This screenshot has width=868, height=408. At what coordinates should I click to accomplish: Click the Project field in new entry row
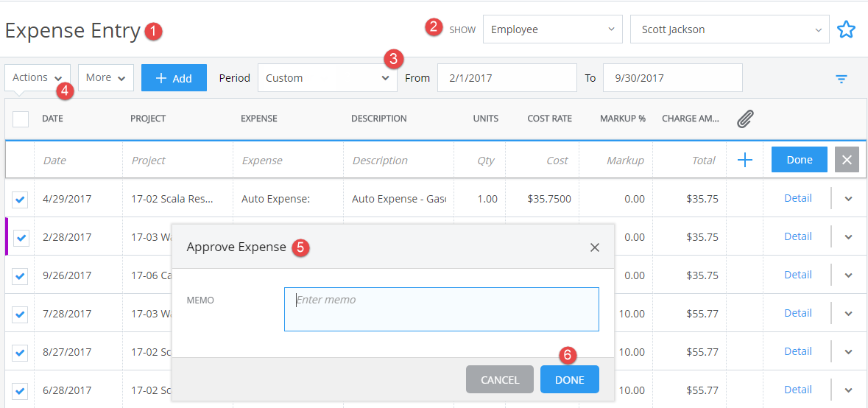177,160
